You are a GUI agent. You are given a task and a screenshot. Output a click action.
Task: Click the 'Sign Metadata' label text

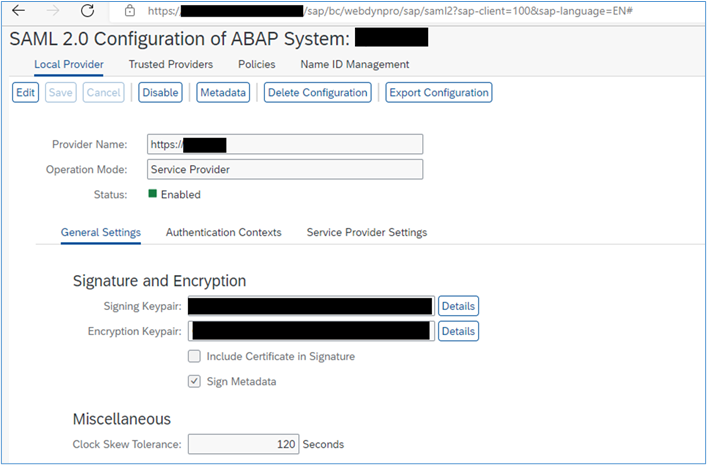click(242, 382)
